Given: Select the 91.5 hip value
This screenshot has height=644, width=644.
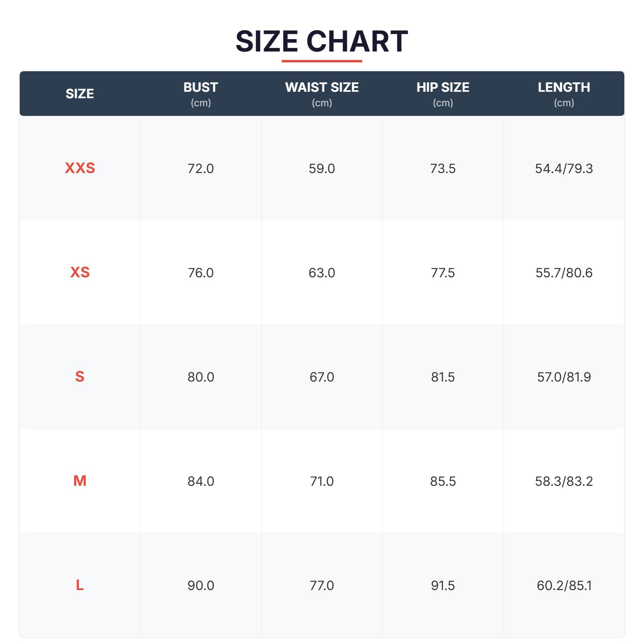Looking at the screenshot, I should pyautogui.click(x=443, y=586).
